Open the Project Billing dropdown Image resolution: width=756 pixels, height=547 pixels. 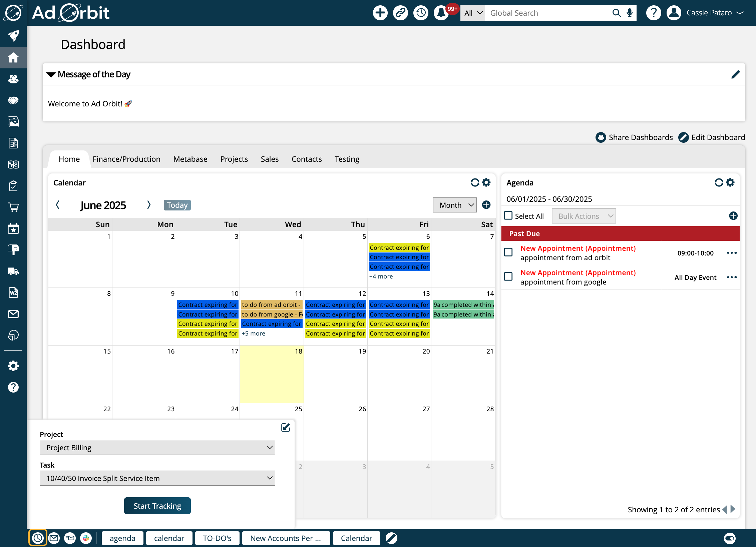click(157, 448)
